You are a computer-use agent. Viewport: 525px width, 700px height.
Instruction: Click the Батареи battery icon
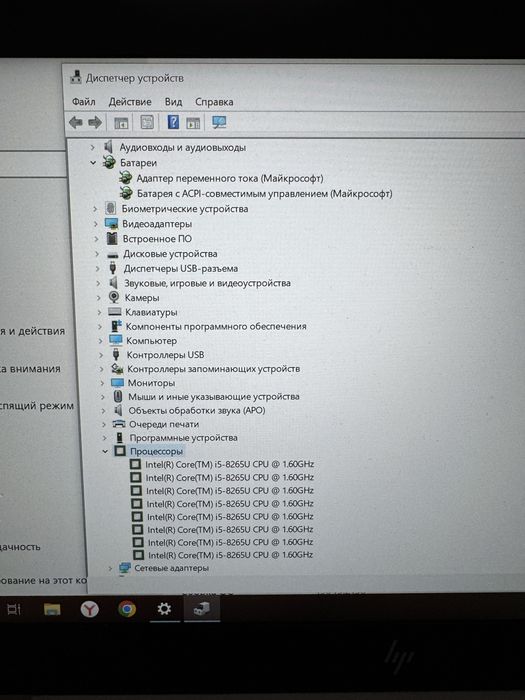(x=109, y=162)
